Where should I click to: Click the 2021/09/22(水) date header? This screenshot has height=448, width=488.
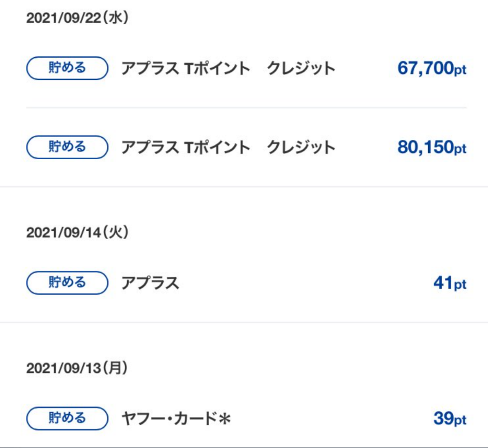[x=77, y=19]
